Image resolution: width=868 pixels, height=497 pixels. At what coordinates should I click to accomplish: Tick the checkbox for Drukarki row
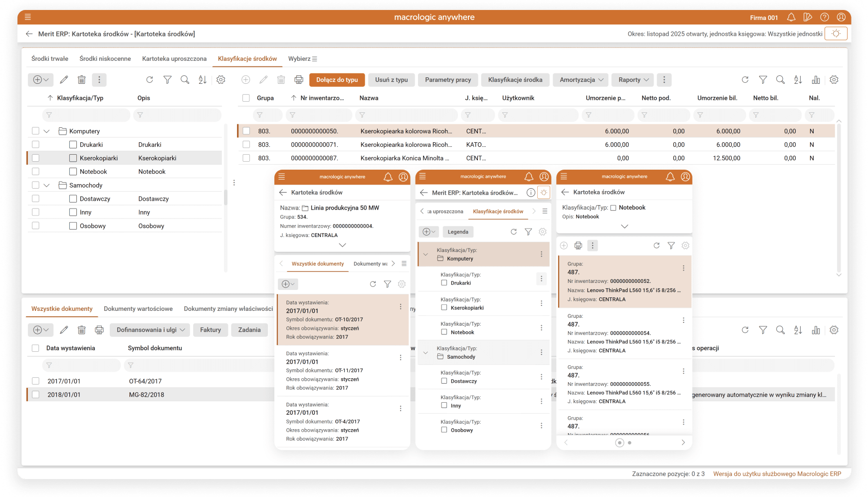[x=35, y=145]
